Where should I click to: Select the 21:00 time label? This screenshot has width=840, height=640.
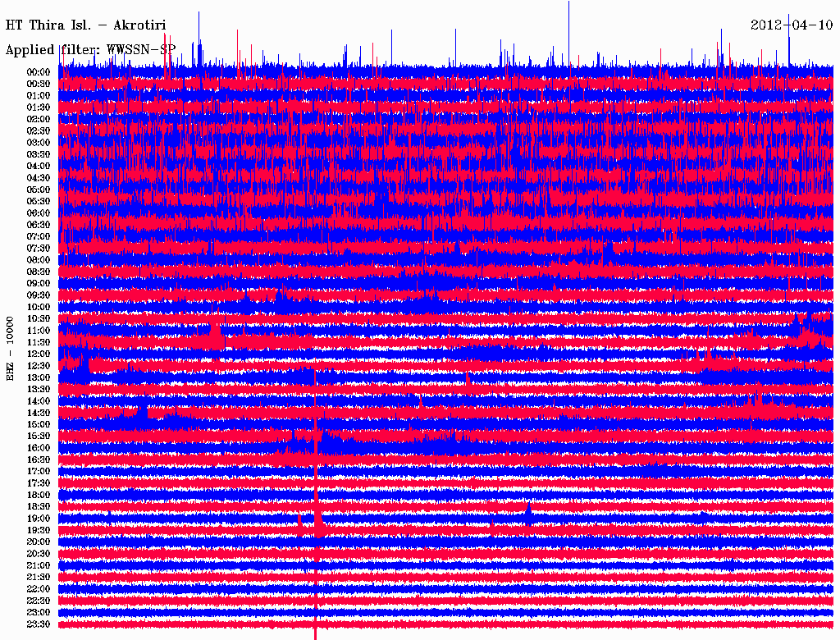tap(39, 565)
